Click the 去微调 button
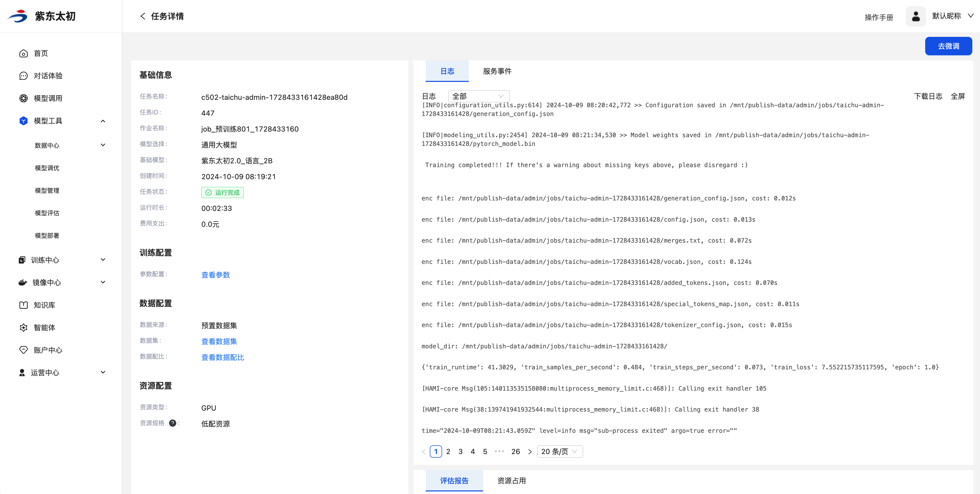980x494 pixels. (948, 46)
